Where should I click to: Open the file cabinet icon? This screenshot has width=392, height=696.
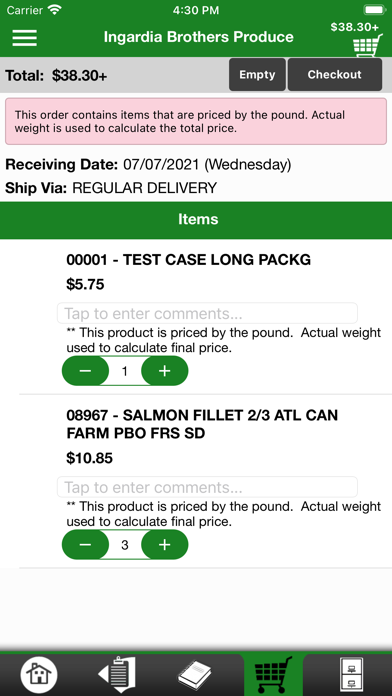click(351, 675)
